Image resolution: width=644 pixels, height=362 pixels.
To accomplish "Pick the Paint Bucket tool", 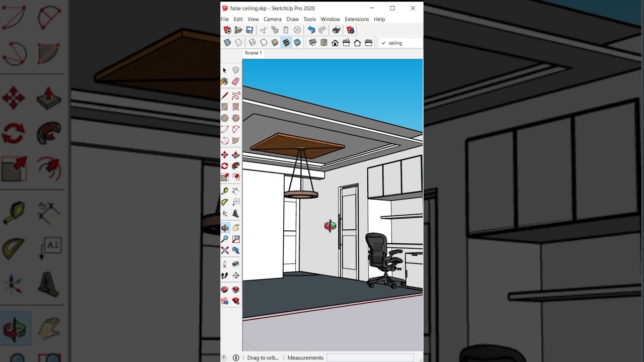I will [x=224, y=81].
